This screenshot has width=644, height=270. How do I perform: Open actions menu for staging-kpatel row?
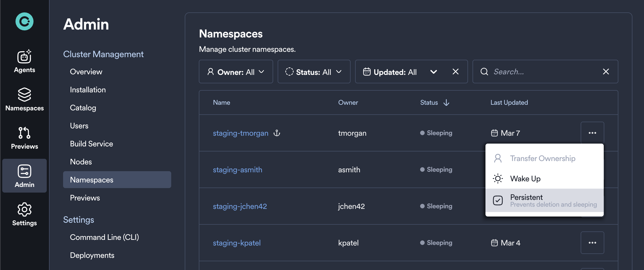(592, 243)
